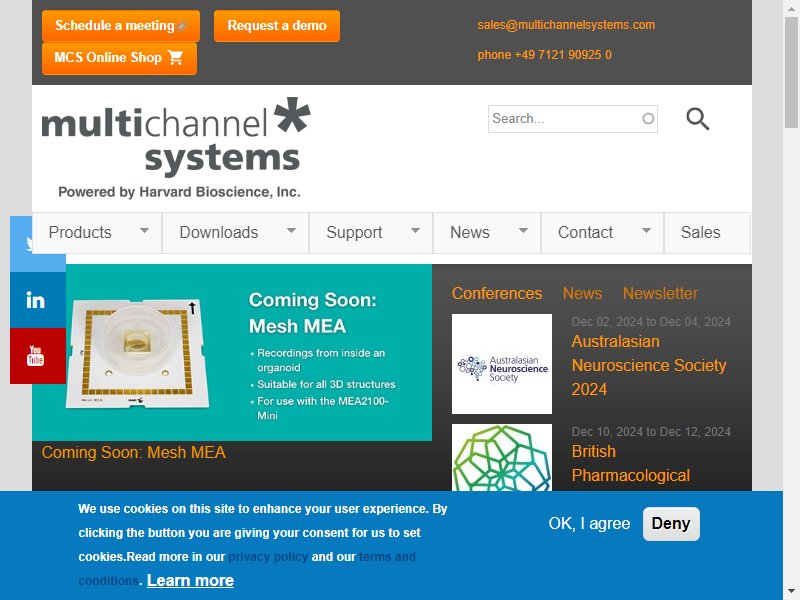
Task: Click the Learn more cookie link
Action: pos(190,581)
